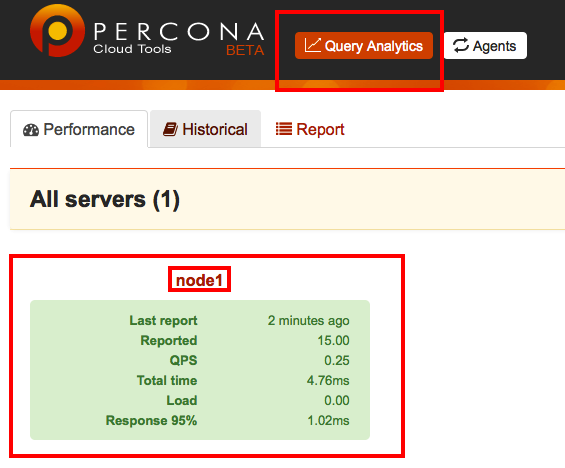Open the node1 server link
This screenshot has width=565, height=468.
click(199, 280)
